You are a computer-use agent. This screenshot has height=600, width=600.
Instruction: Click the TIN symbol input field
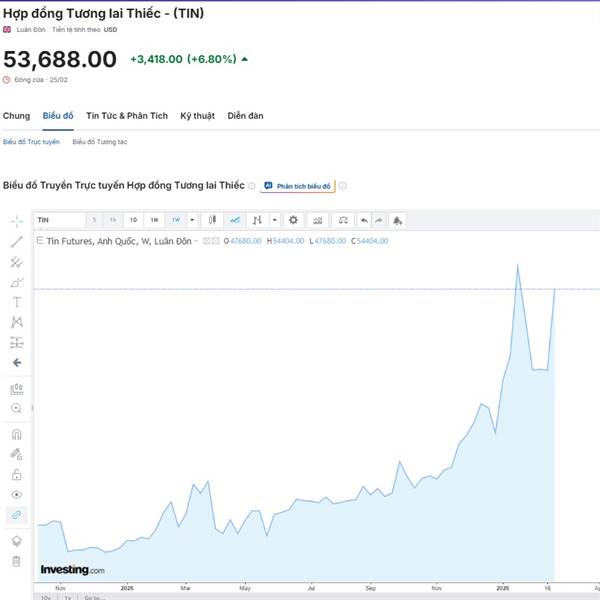[59, 220]
